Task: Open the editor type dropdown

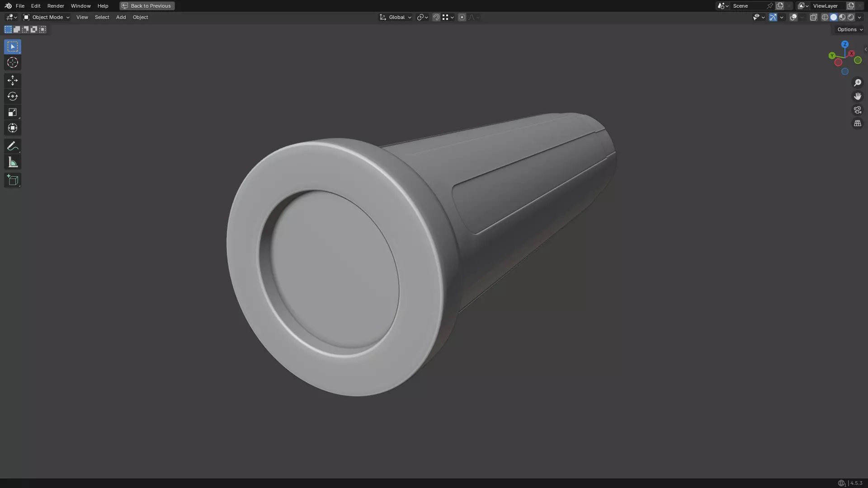Action: [x=11, y=17]
